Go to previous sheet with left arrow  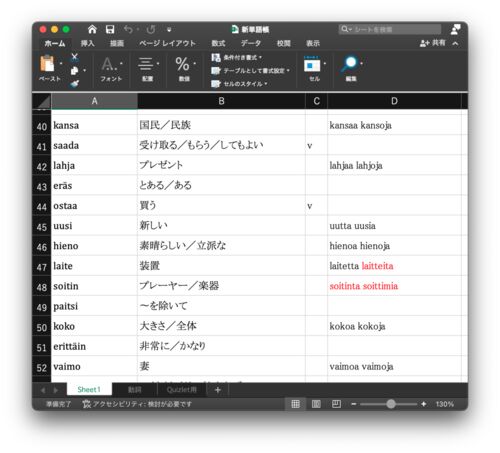click(43, 390)
